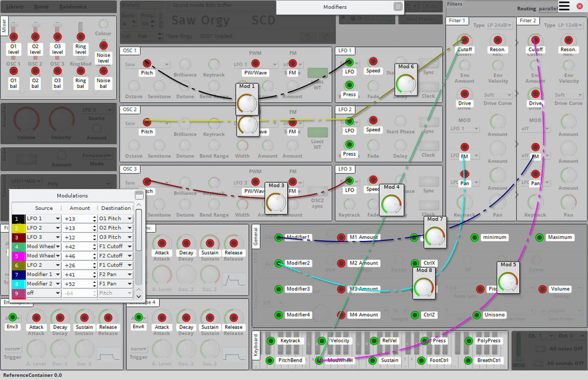Click the Mod 5 amount knob
Screen dimensions: 588x380
(508, 282)
